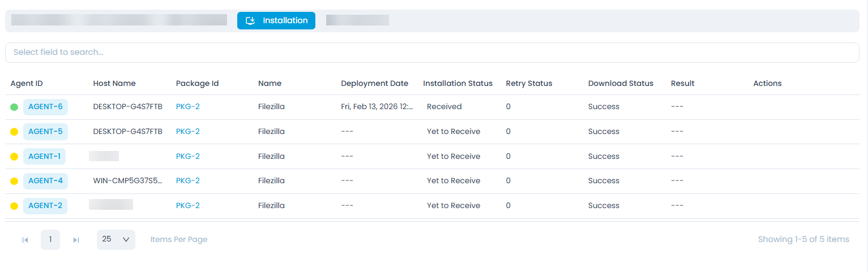Click Retry Status column header
Image resolution: width=868 pixels, height=272 pixels.
pos(529,84)
